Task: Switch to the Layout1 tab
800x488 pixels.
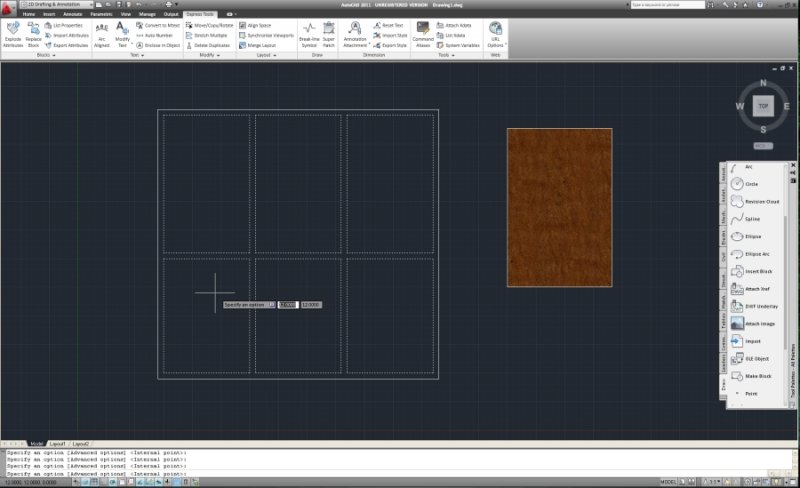Action: (x=57, y=444)
